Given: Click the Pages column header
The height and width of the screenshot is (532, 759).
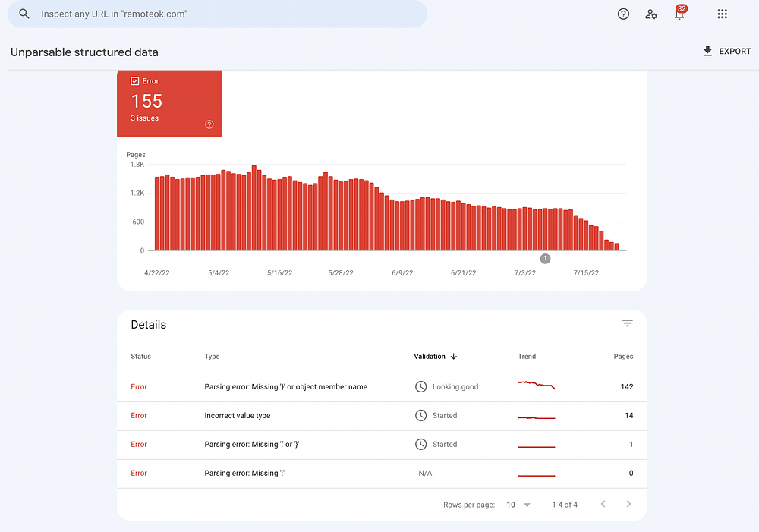Looking at the screenshot, I should [x=623, y=356].
